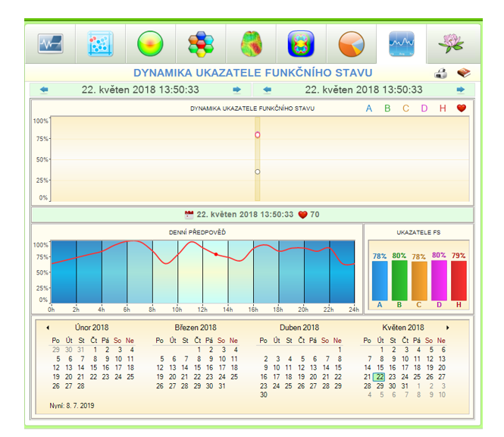
Task: Click the Únor 2018 month header
Action: coord(92,328)
